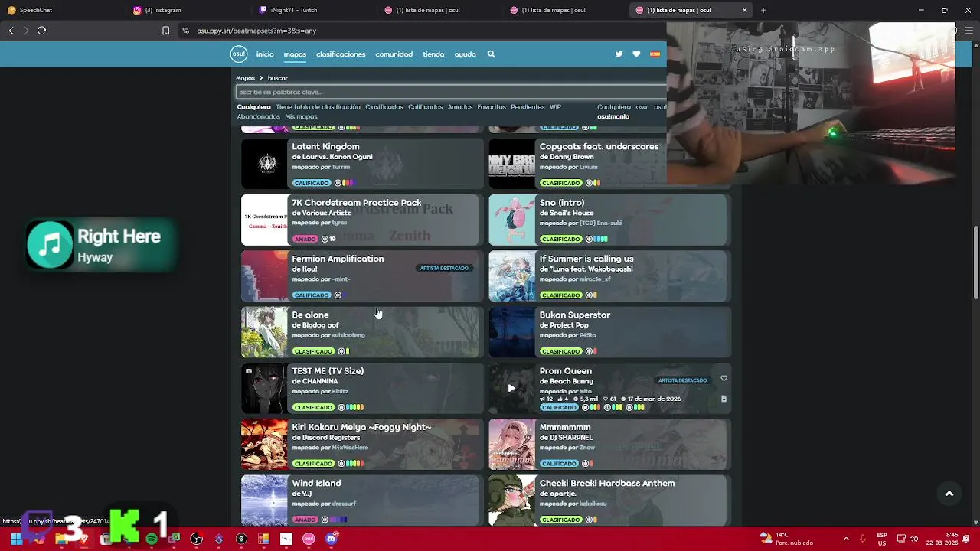
Task: Switch to the SpeechChat tab
Action: click(x=61, y=10)
